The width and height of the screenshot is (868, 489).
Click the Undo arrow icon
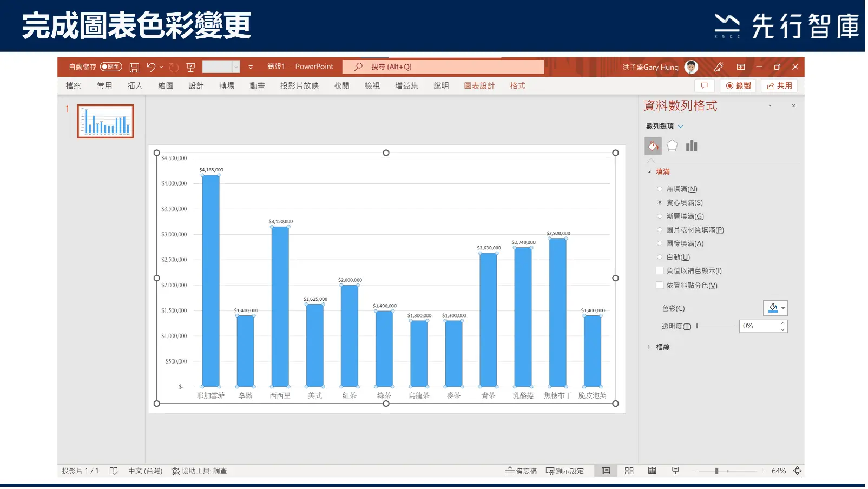tap(151, 68)
